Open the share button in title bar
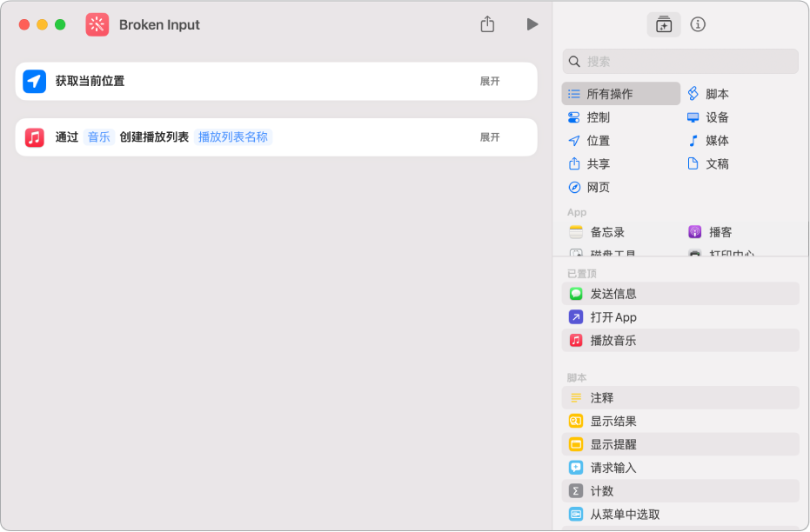 487,24
